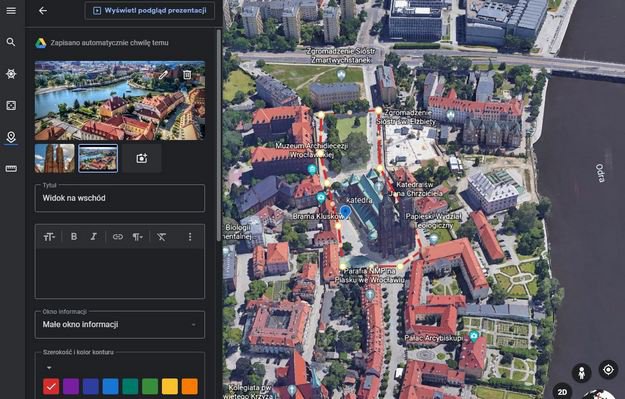Screen dimensions: 625x399
Task: Click the 'Zgromadzenie Sióstr św. Elżbiety' marker
Action: [450, 116]
